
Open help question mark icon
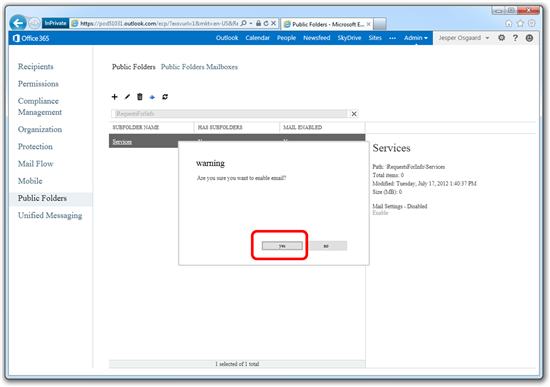[x=515, y=38]
